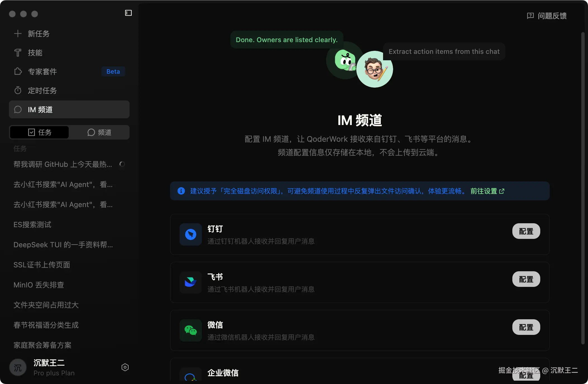This screenshot has width=588, height=384.
Task: Click the 钉钉 app logo
Action: (191, 234)
